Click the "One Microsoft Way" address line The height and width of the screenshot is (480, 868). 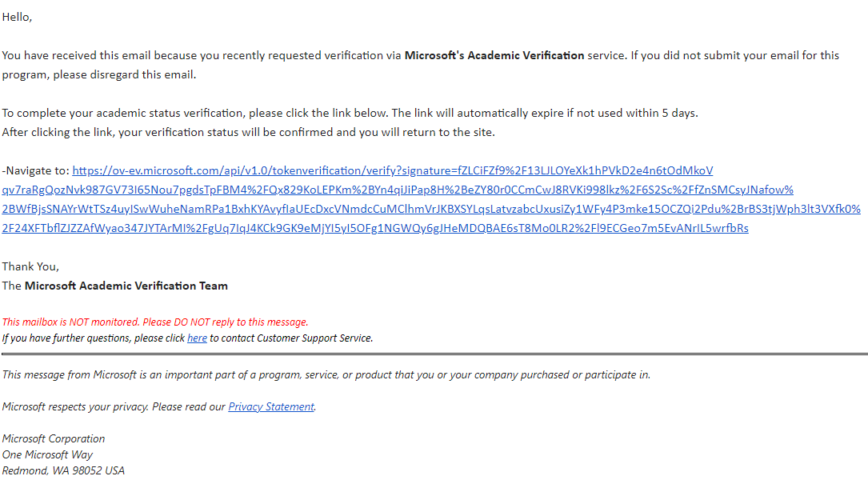(x=47, y=454)
